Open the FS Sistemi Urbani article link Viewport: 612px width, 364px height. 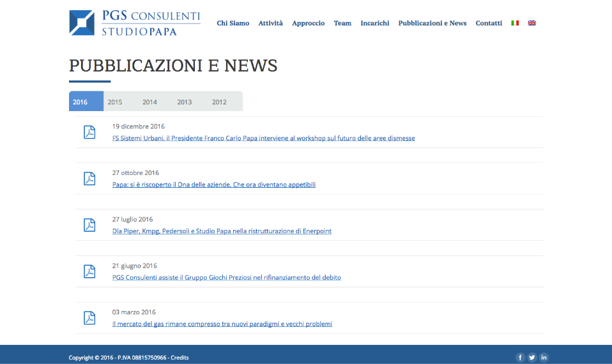tap(263, 138)
